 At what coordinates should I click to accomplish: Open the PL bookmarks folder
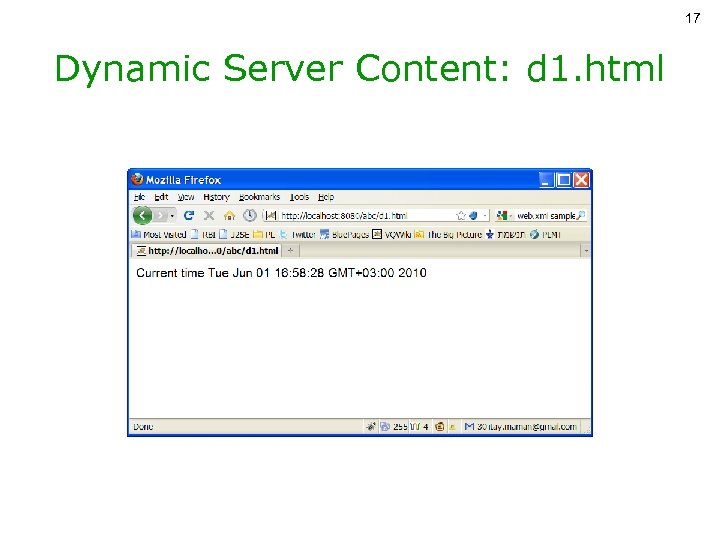pos(264,235)
